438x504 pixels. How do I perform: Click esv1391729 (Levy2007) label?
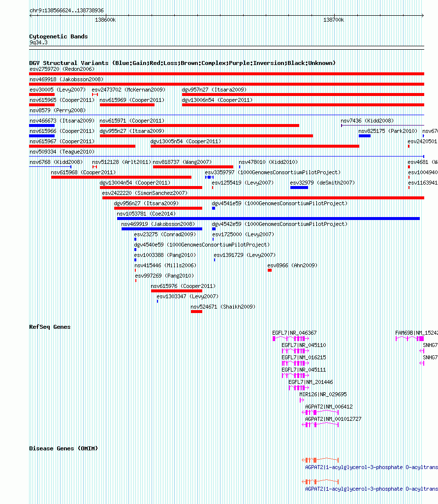click(x=245, y=255)
